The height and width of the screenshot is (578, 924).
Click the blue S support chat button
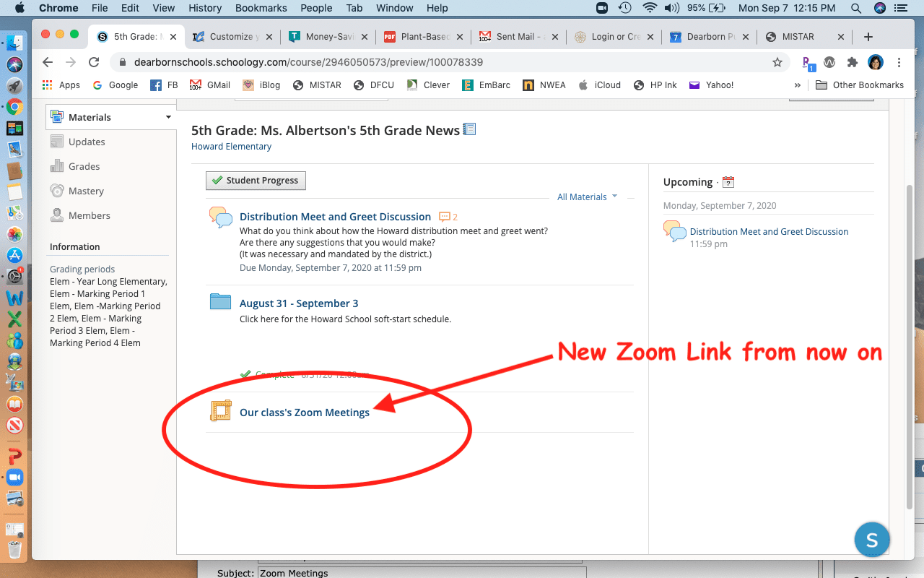click(872, 540)
